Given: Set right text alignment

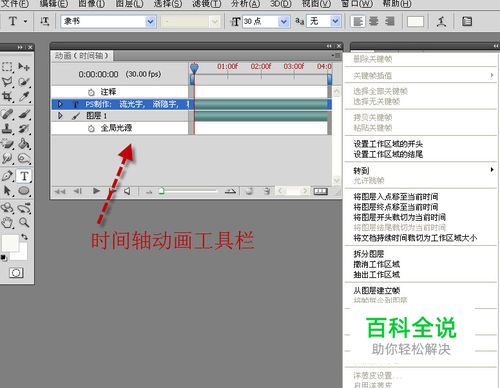Looking at the screenshot, I should 389,22.
